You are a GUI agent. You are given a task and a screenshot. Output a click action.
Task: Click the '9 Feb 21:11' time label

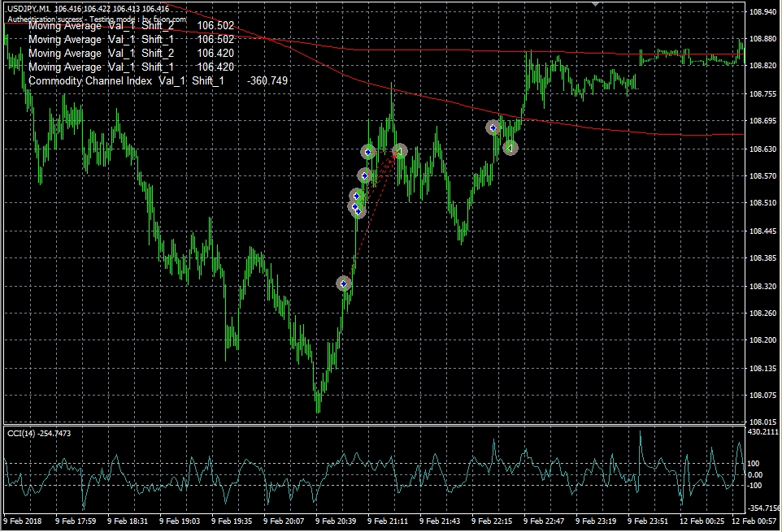(388, 521)
